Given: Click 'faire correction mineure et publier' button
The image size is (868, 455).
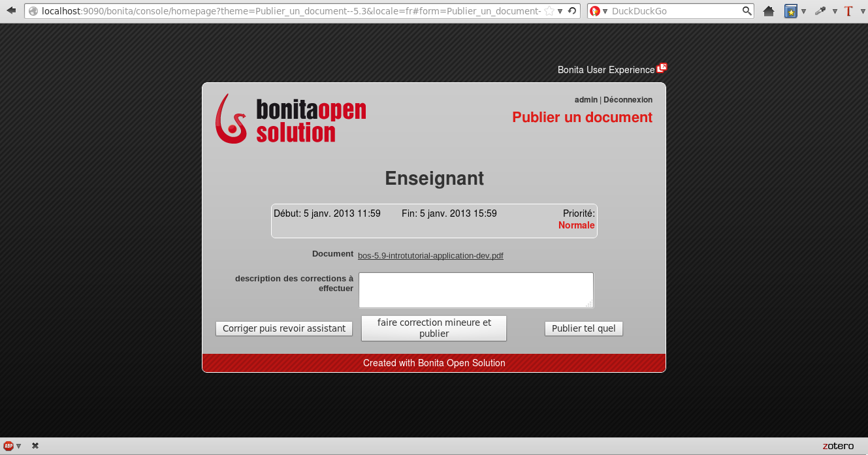Looking at the screenshot, I should 434,328.
